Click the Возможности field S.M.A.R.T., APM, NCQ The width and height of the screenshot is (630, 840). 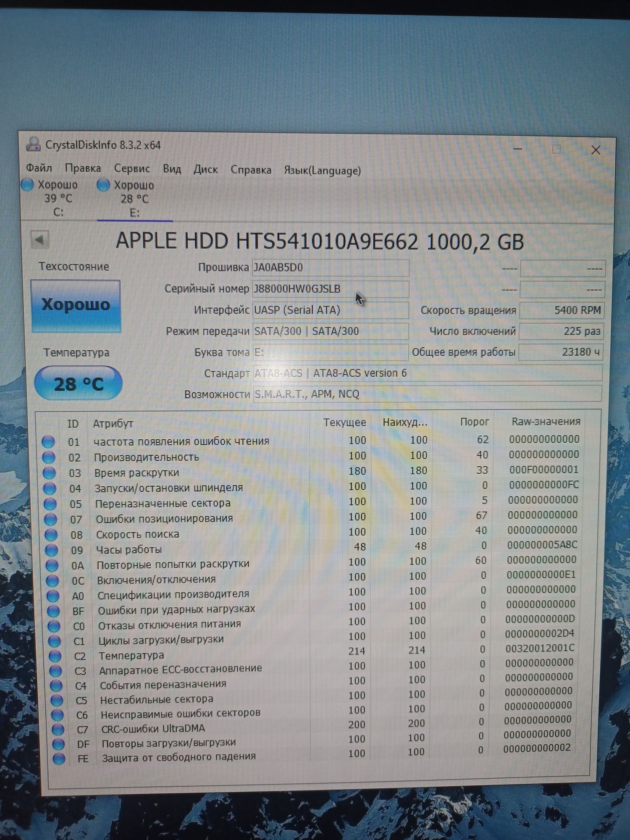coord(428,394)
